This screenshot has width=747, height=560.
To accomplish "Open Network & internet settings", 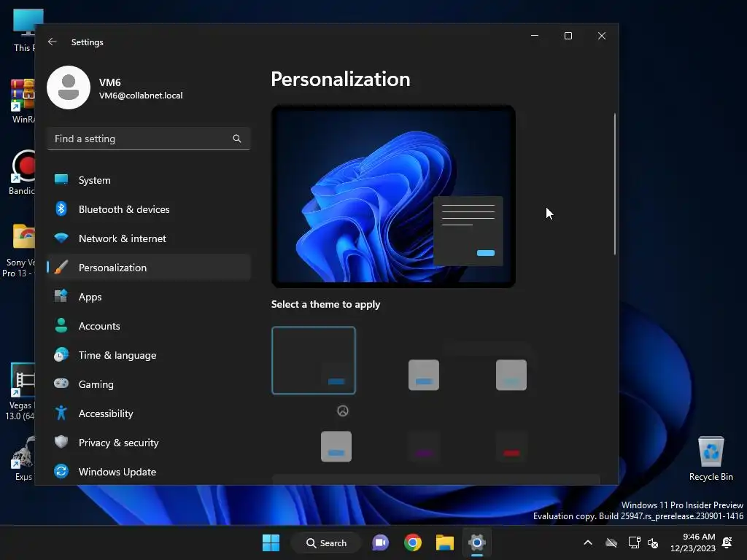I will click(149, 238).
